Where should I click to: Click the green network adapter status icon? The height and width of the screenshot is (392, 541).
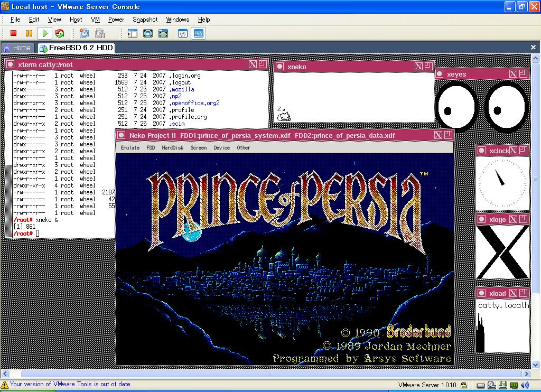coord(514,385)
